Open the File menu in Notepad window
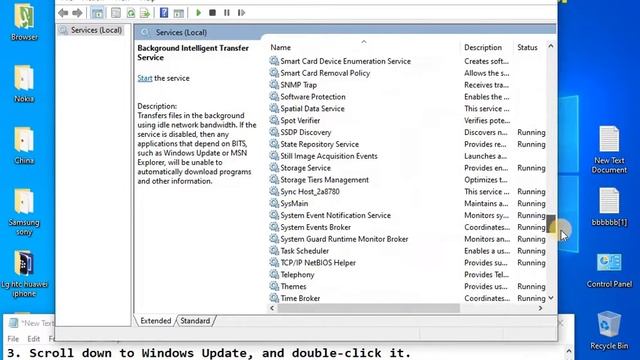This screenshot has height=360, width=640. [13, 339]
